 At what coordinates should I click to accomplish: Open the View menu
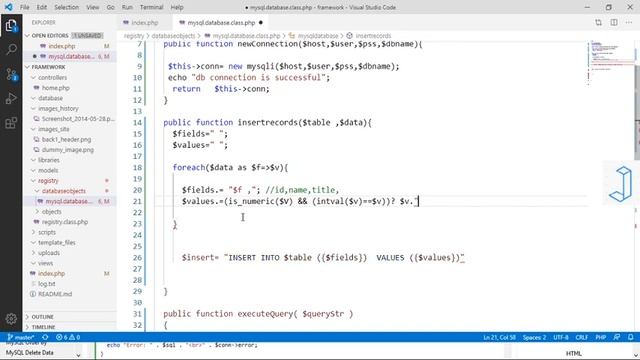pyautogui.click(x=93, y=7)
